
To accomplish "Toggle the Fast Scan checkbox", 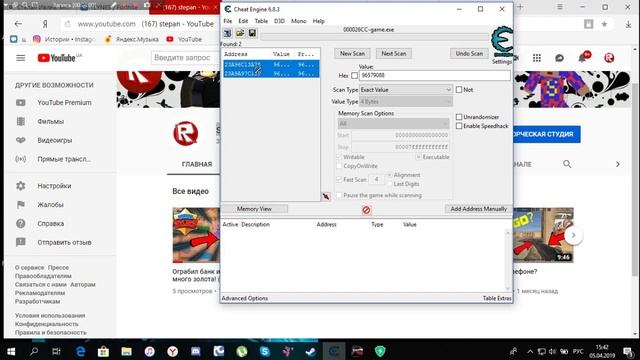I will click(x=339, y=180).
